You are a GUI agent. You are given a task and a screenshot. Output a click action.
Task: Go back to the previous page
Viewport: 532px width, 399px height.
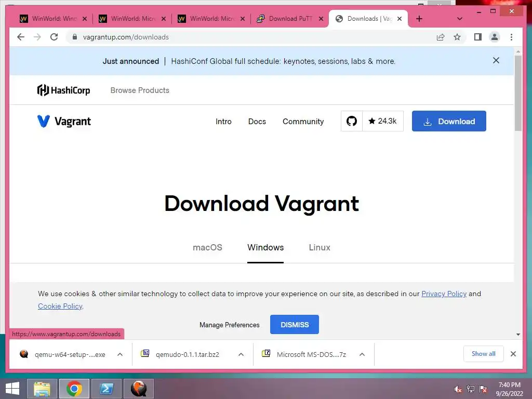click(21, 37)
